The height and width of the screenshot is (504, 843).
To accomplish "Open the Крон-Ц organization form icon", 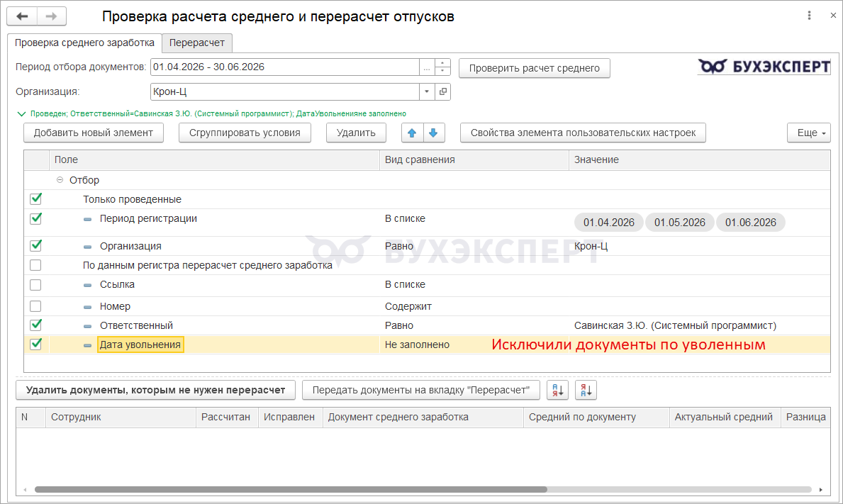I will (x=443, y=92).
